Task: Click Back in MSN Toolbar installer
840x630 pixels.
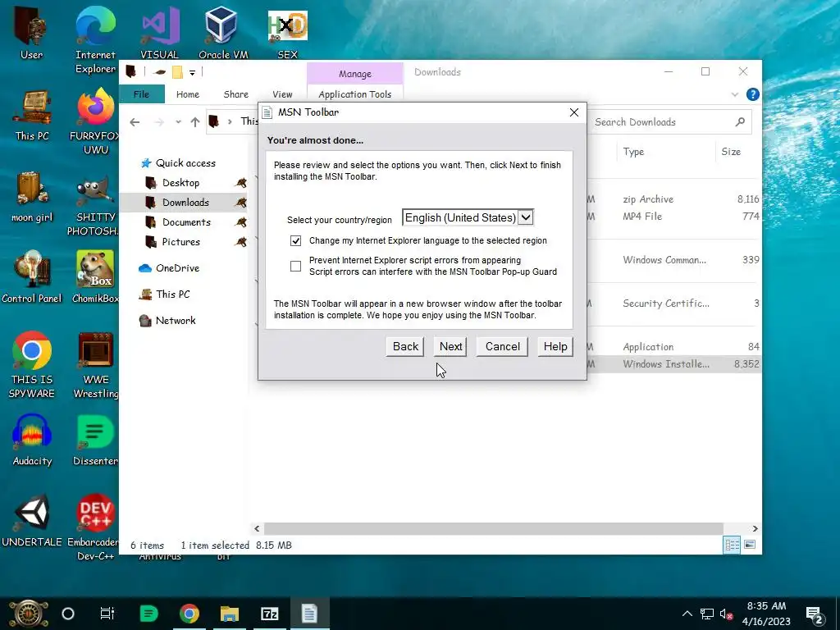Action: [x=405, y=347]
